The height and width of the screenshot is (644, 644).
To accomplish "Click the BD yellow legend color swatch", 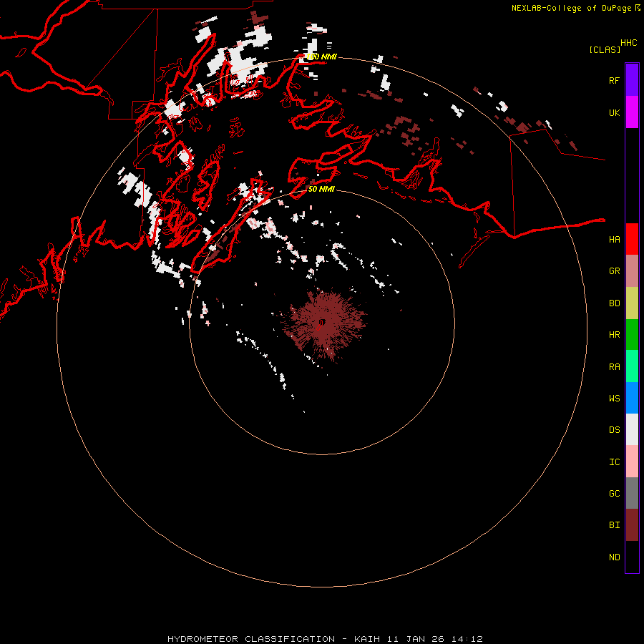I will click(x=632, y=303).
